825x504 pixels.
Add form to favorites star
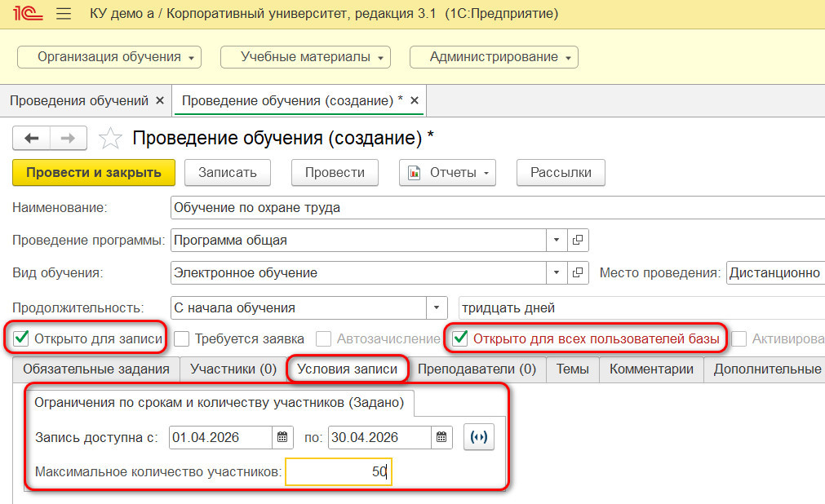(110, 139)
